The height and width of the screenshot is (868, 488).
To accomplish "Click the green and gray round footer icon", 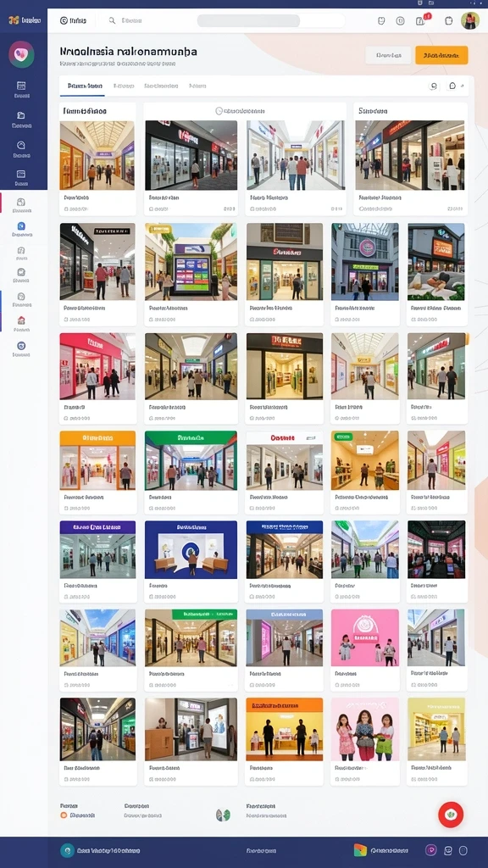I will [x=223, y=815].
